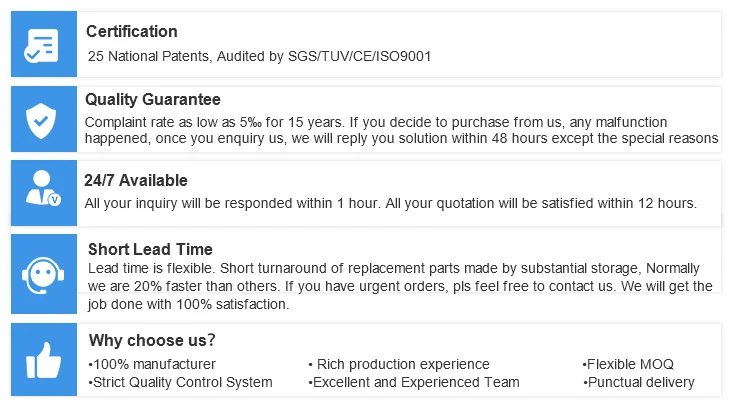
Task: Click the Certification heading
Action: pyautogui.click(x=132, y=32)
